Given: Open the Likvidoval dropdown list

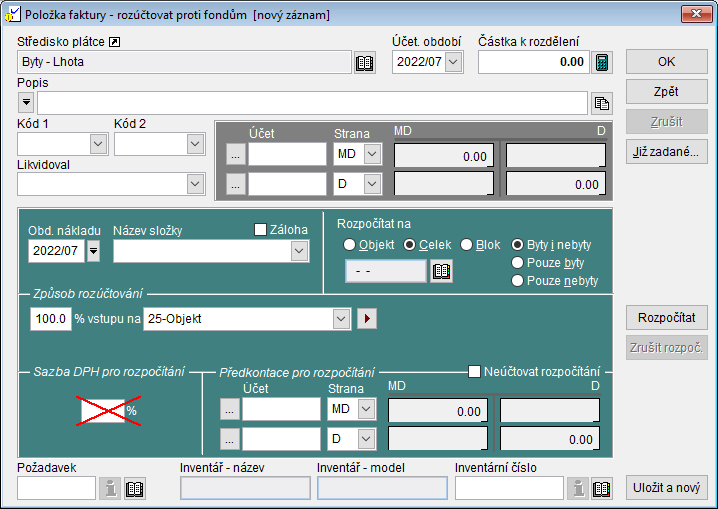Looking at the screenshot, I should [x=195, y=183].
